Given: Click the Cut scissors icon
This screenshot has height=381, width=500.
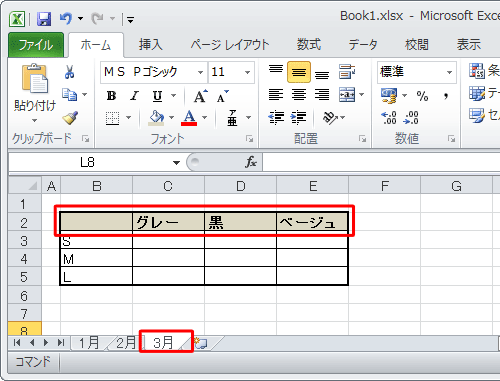Looking at the screenshot, I should pyautogui.click(x=69, y=72).
